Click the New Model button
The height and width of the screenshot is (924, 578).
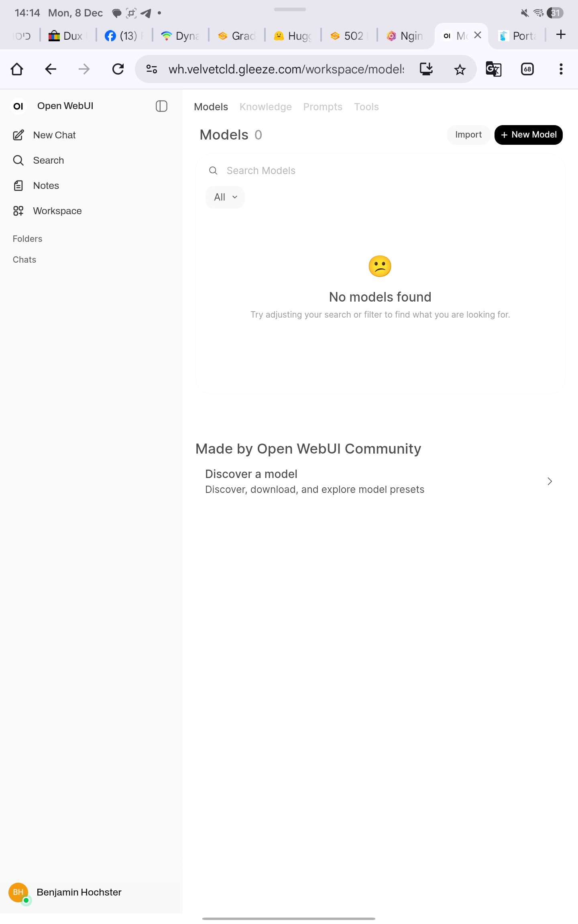coord(528,135)
